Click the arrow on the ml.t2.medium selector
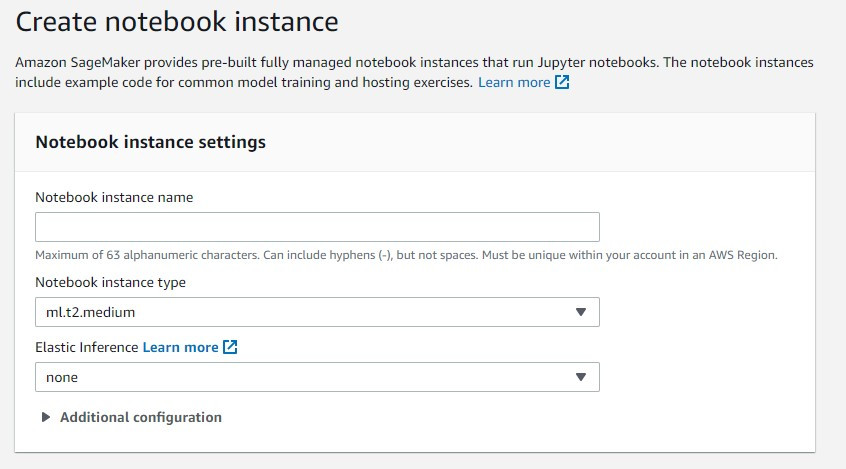The image size is (846, 469). click(x=581, y=312)
